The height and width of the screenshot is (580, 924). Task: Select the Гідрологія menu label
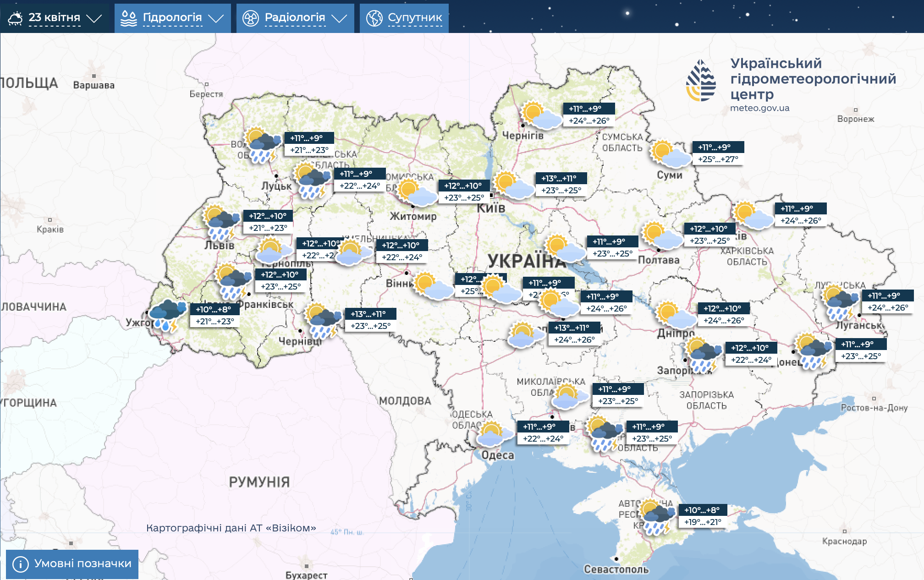[x=172, y=17]
